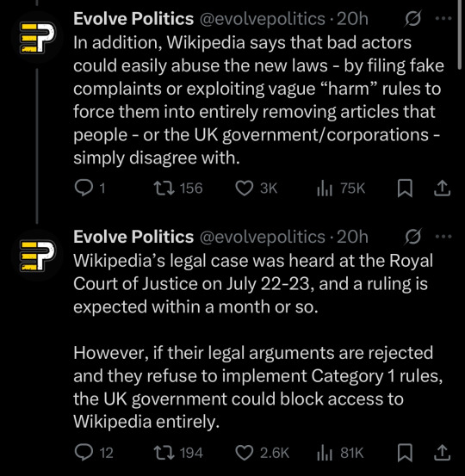
Task: Share the first tweet about fake complaints
Action: coord(442,188)
